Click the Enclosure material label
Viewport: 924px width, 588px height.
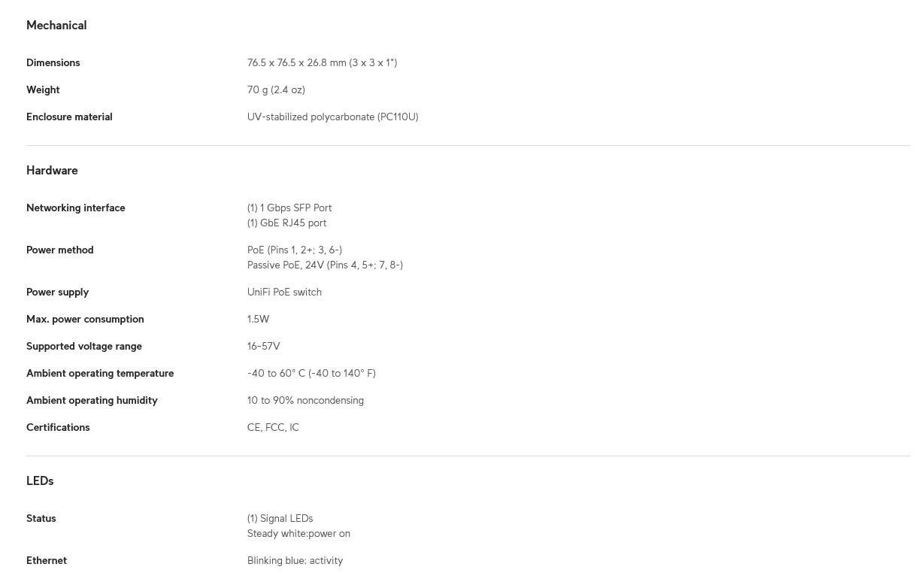[x=69, y=117]
